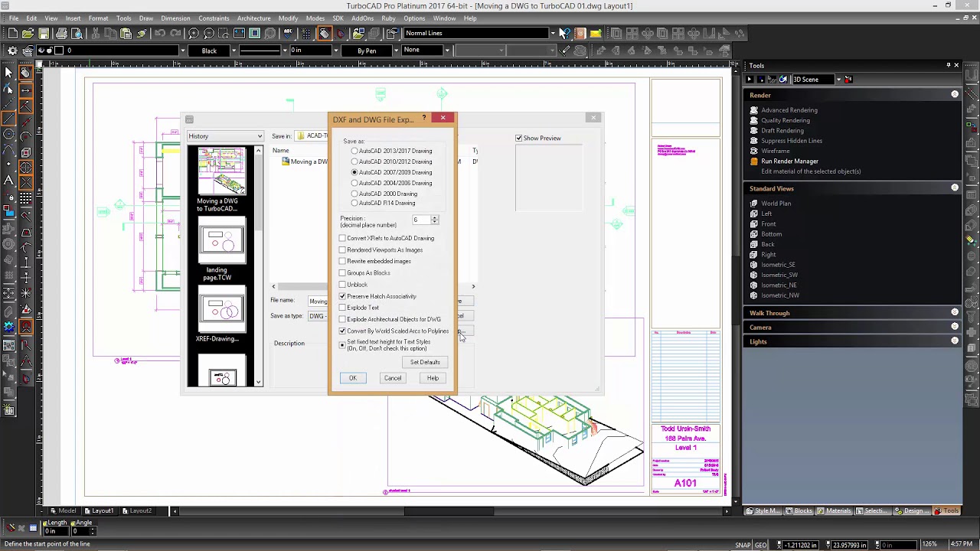Click the Print Preview icon
Viewport: 980px width, 551px height.
pos(78,33)
